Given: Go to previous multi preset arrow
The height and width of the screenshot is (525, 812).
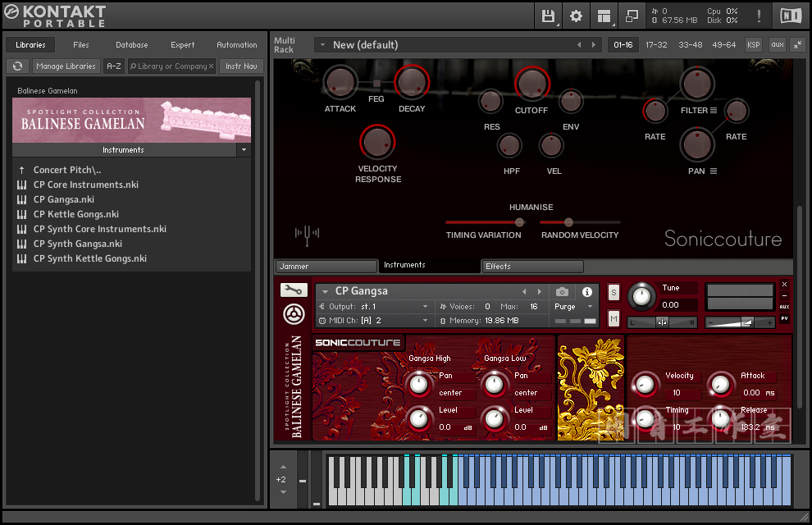Looking at the screenshot, I should (x=579, y=45).
